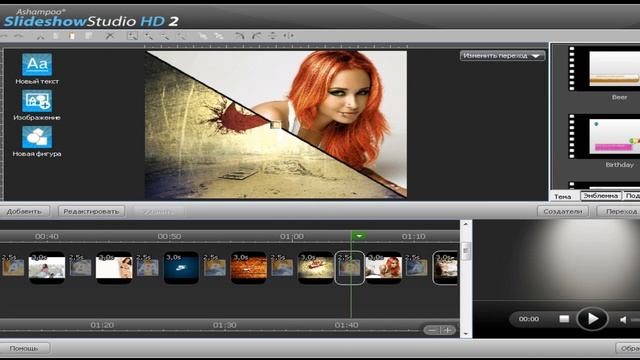This screenshot has width=640, height=360.
Task: Select the highlighted transition under the playhead
Action: [x=349, y=268]
